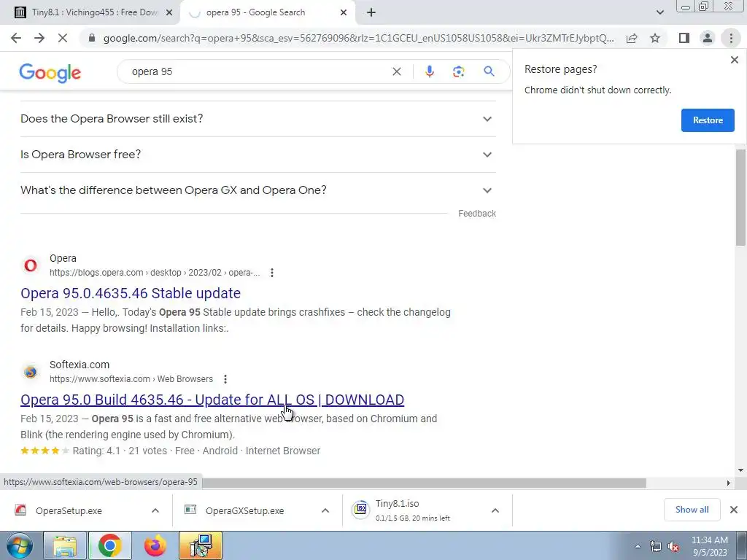
Task: Open the setup installer taskbar icon
Action: tap(201, 545)
